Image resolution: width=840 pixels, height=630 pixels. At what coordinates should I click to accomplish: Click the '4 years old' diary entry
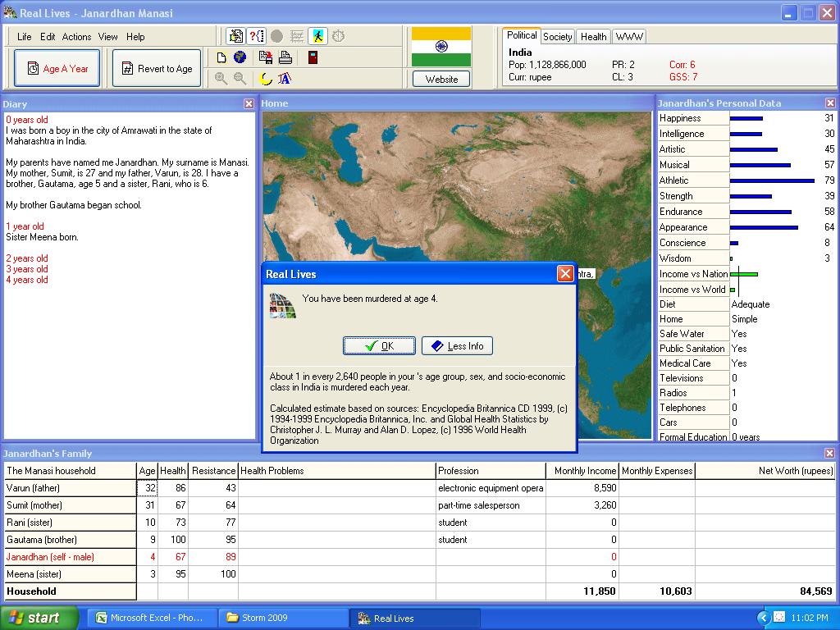[x=27, y=280]
